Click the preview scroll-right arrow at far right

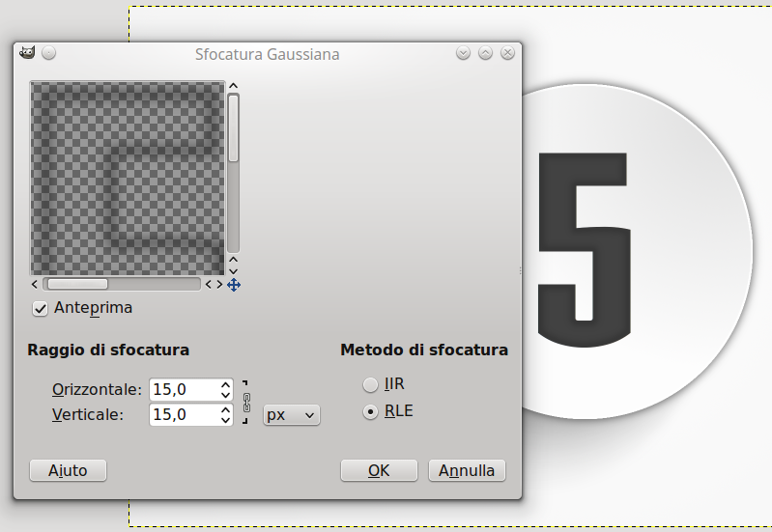219,284
